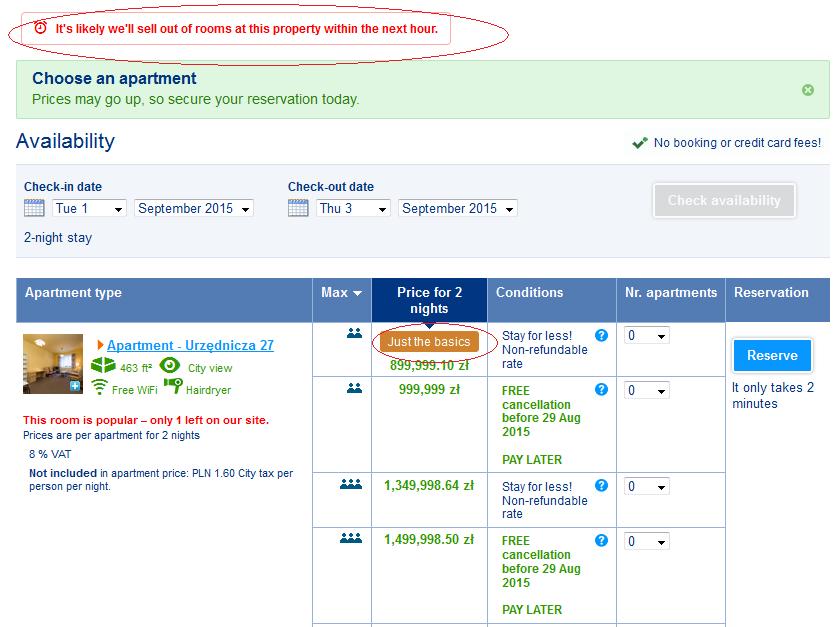The image size is (839, 627).
Task: Open the check-in month dropdown
Action: tap(194, 208)
